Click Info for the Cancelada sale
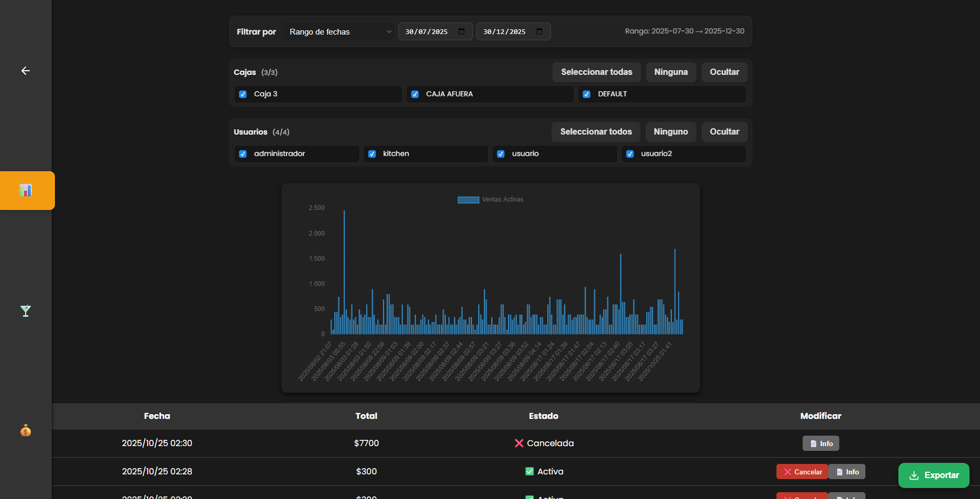 (820, 443)
